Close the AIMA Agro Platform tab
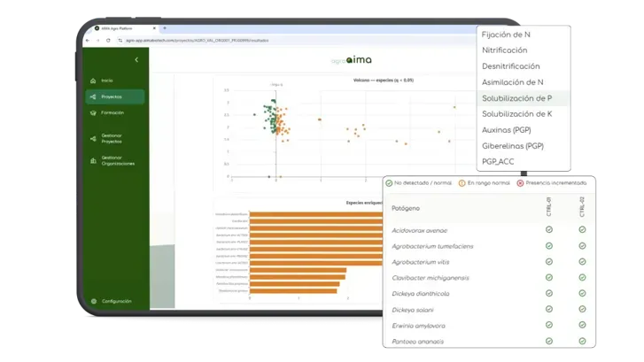Screen dimensions: 644x362 [154, 28]
